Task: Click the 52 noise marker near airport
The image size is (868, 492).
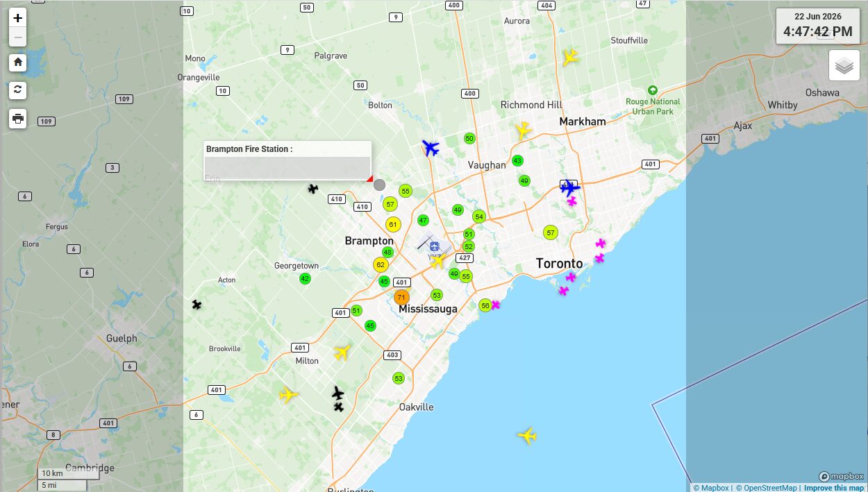Action: [x=469, y=246]
